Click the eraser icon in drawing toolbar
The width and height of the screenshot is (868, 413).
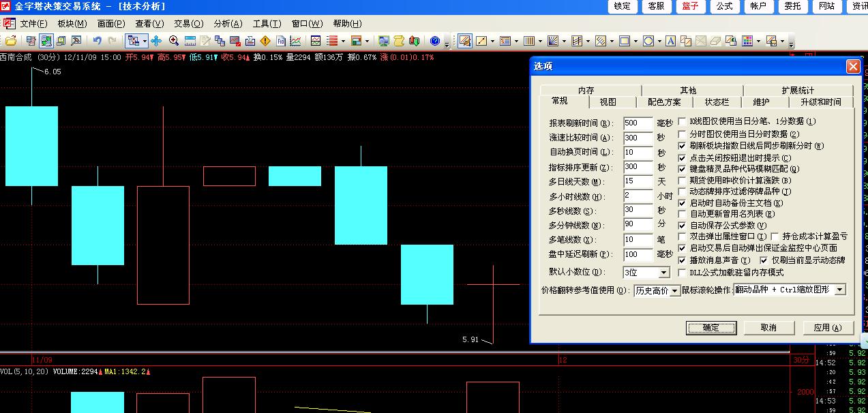point(715,41)
